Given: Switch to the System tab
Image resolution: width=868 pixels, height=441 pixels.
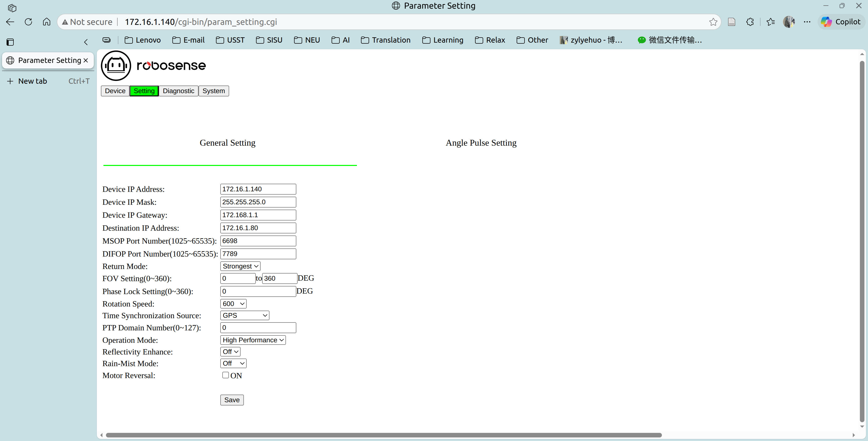Looking at the screenshot, I should 213,91.
